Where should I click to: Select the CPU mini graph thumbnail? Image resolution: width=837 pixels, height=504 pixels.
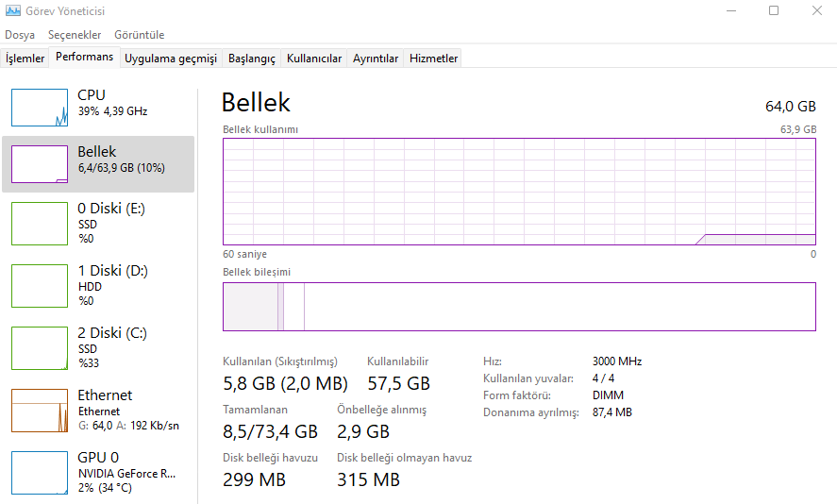pos(40,108)
